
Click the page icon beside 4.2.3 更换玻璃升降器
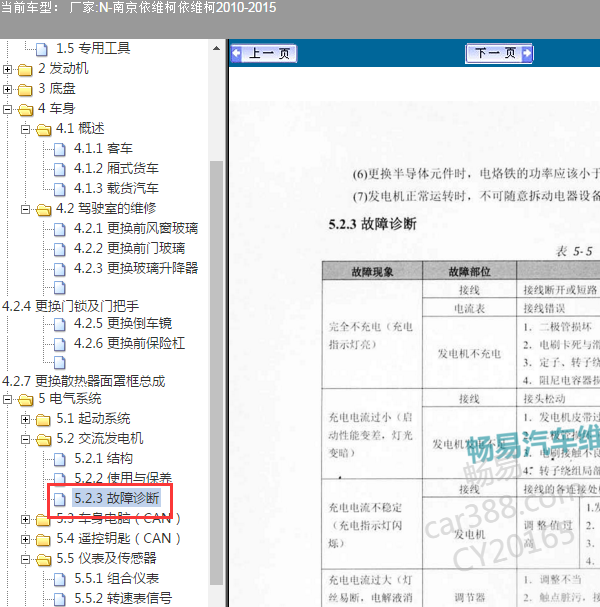[x=60, y=269]
